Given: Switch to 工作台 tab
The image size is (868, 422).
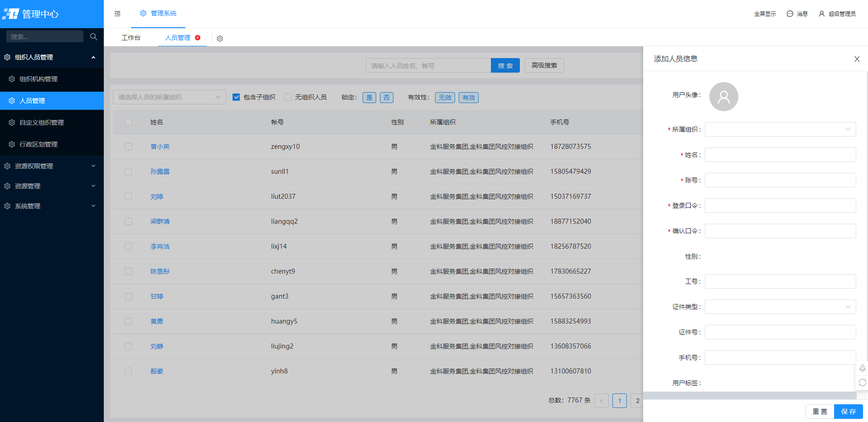Looking at the screenshot, I should click(131, 38).
